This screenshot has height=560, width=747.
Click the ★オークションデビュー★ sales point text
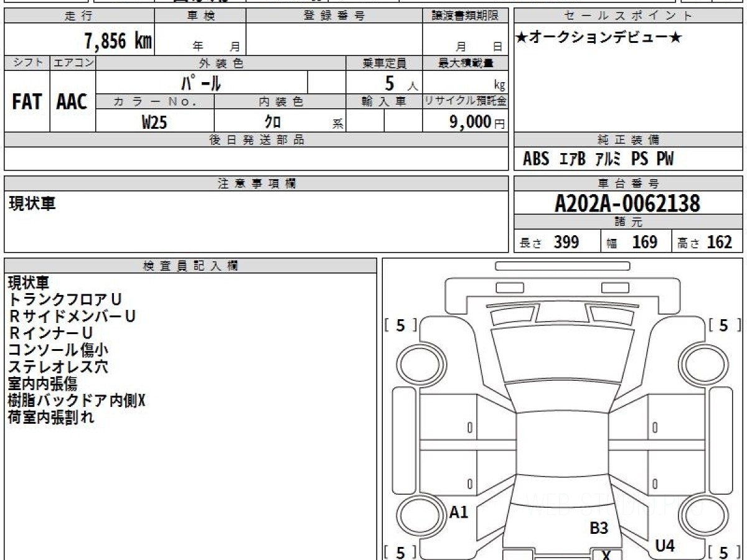coord(599,38)
